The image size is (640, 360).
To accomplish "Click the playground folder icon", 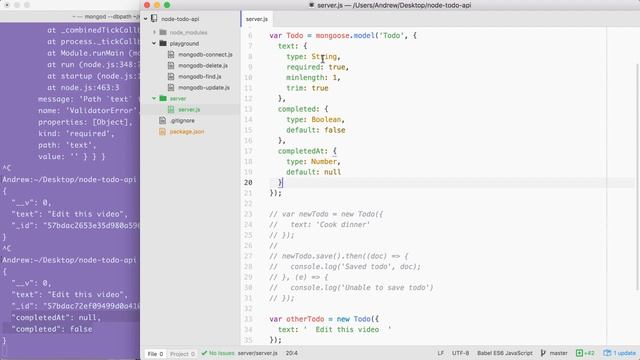I will [x=163, y=43].
